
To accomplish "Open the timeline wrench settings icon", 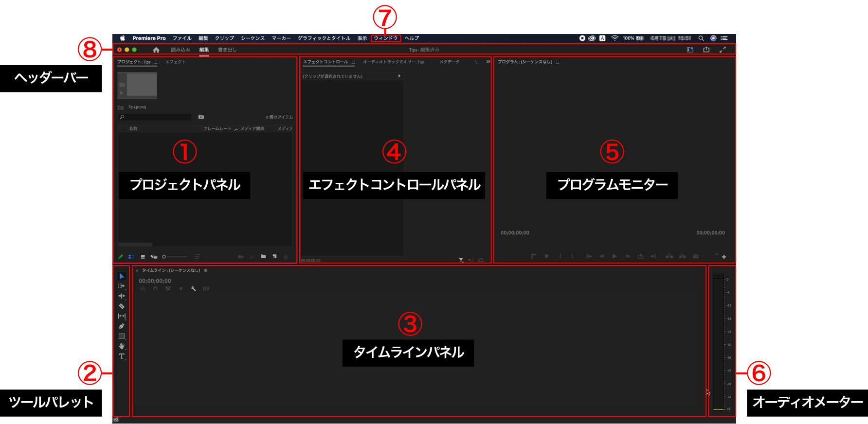I will (193, 289).
